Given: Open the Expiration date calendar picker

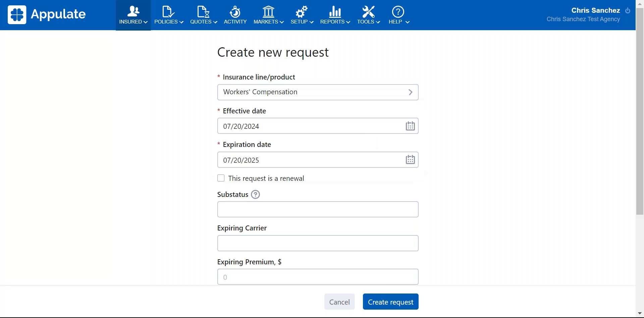Looking at the screenshot, I should click(x=410, y=159).
